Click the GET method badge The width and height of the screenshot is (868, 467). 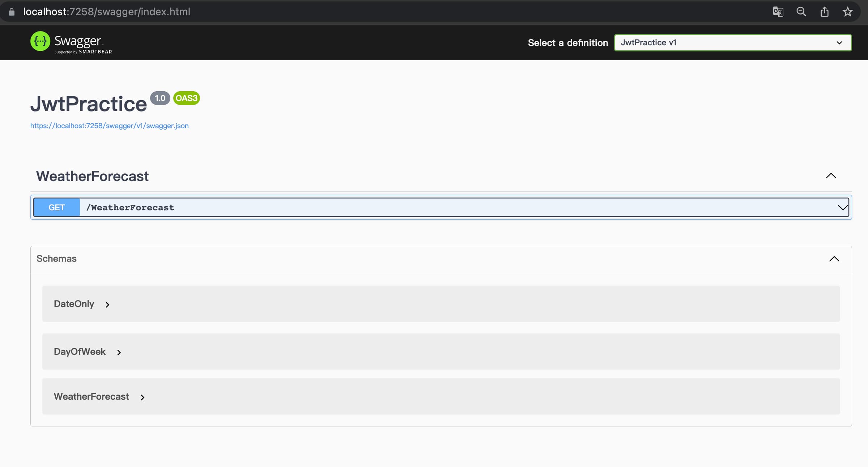click(x=57, y=207)
